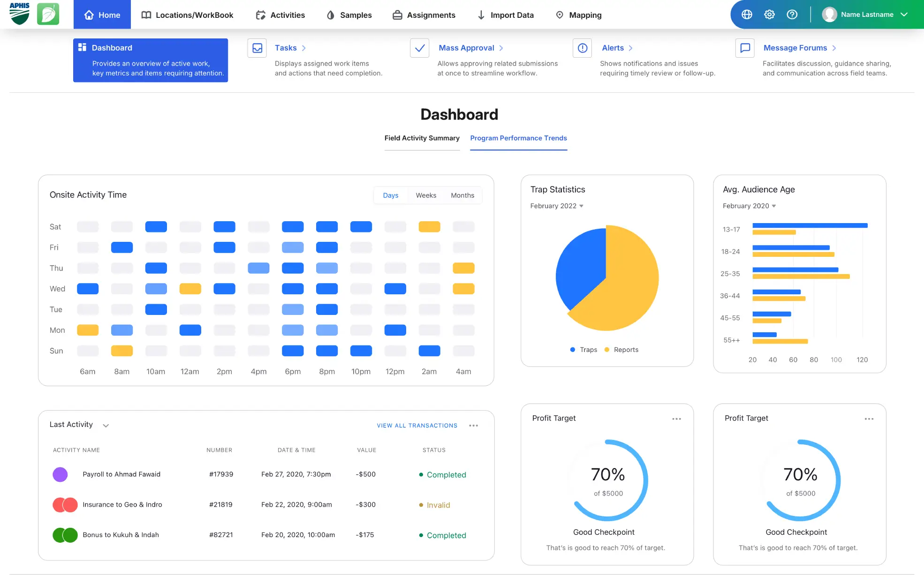The height and width of the screenshot is (576, 924).
Task: Open the February 2020 month dropdown
Action: (749, 206)
